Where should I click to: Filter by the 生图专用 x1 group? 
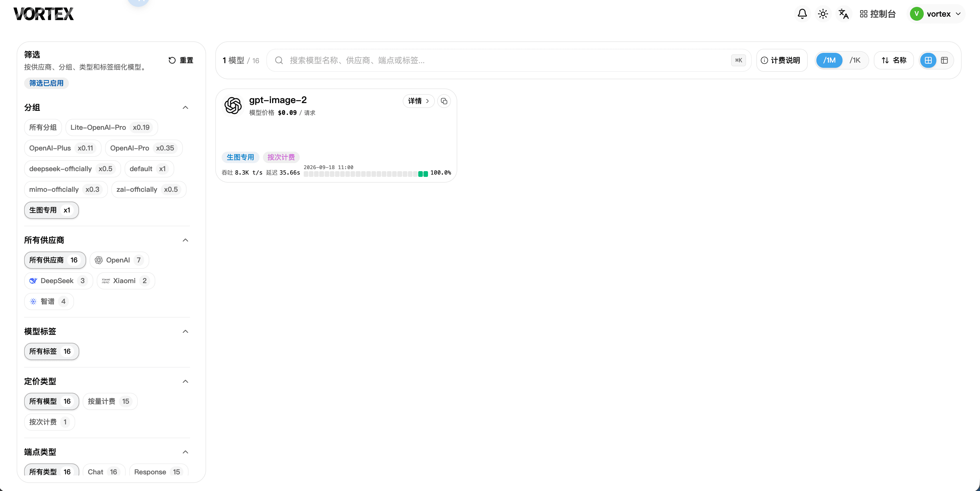51,210
